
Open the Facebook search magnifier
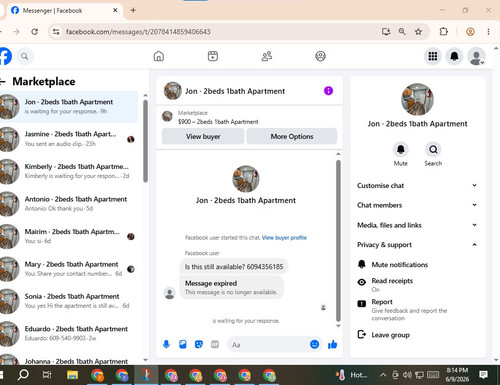pos(25,56)
